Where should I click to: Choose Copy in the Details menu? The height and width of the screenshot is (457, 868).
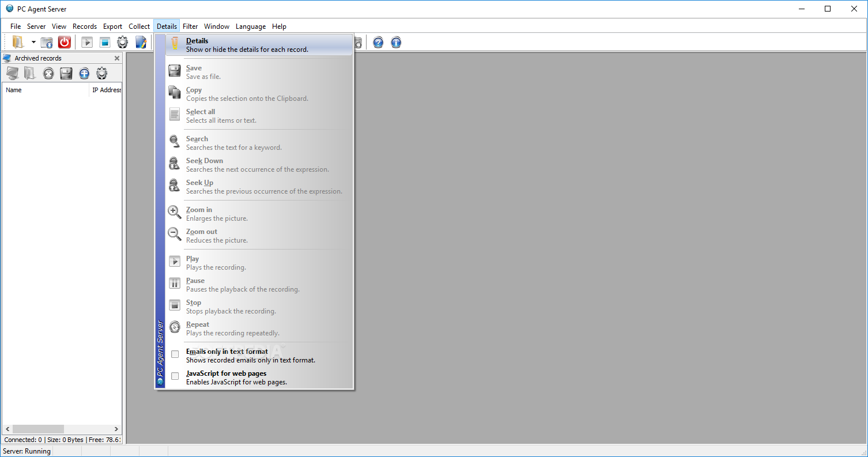pos(259,94)
